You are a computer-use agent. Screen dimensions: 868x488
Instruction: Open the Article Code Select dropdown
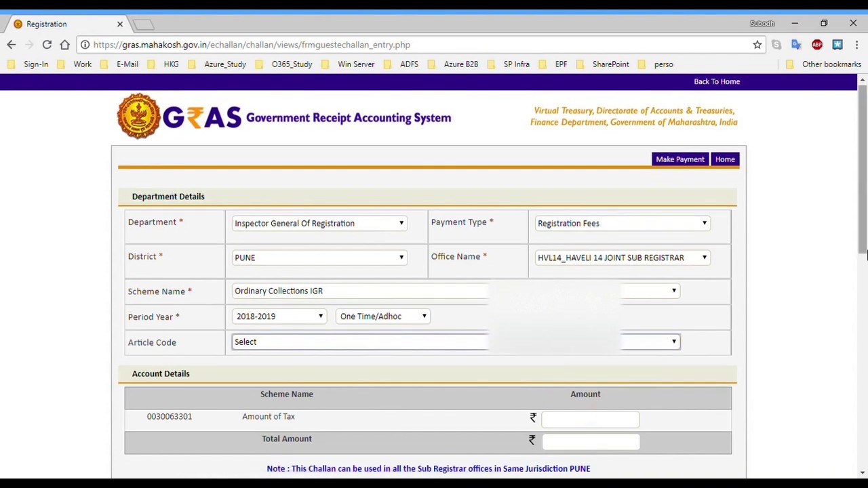tap(455, 342)
